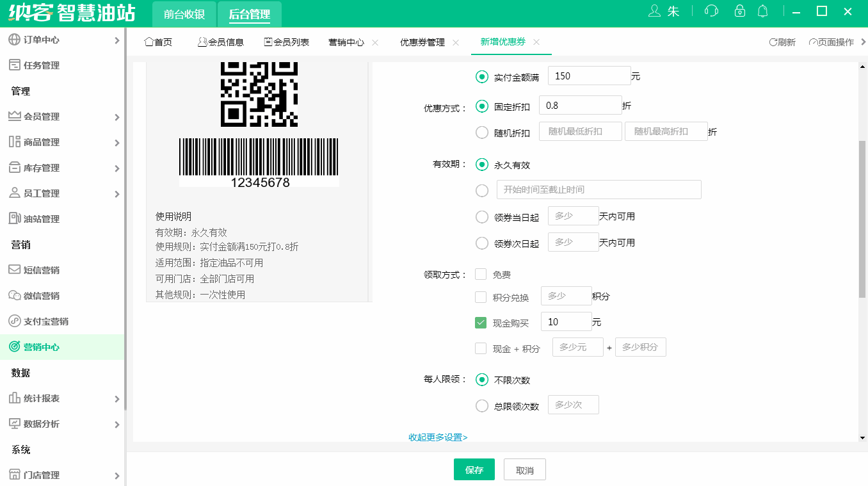The height and width of the screenshot is (486, 868).
Task: Select the 固定折扣 discount option
Action: tap(482, 106)
